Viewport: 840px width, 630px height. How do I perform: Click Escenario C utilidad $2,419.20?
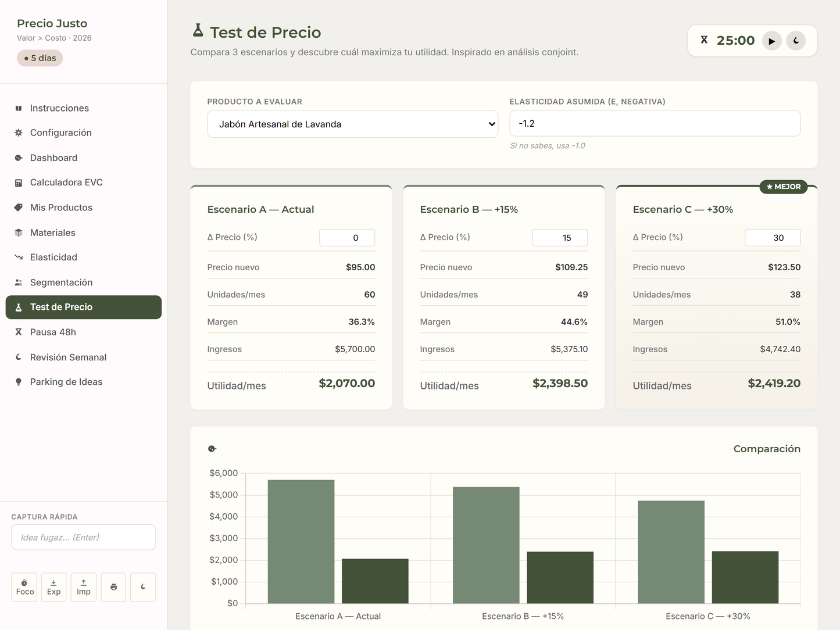(774, 384)
